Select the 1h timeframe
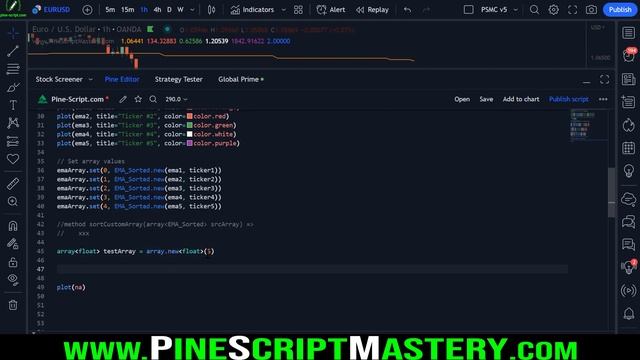The width and height of the screenshot is (640, 360). tap(144, 10)
